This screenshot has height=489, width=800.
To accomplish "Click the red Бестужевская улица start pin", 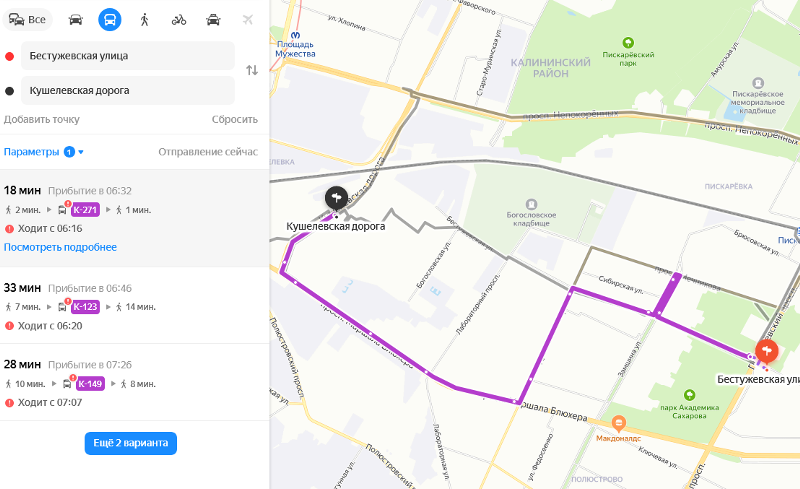I will click(766, 351).
